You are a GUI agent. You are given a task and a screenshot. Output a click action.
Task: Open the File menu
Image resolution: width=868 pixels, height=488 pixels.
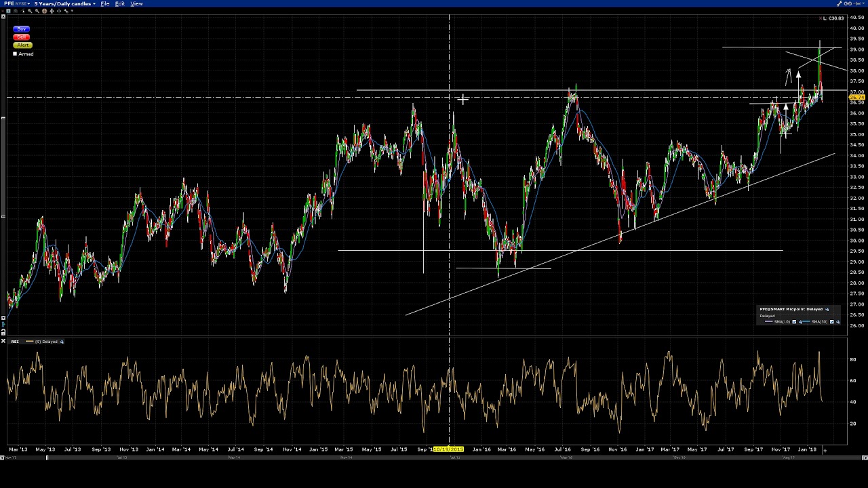click(105, 3)
